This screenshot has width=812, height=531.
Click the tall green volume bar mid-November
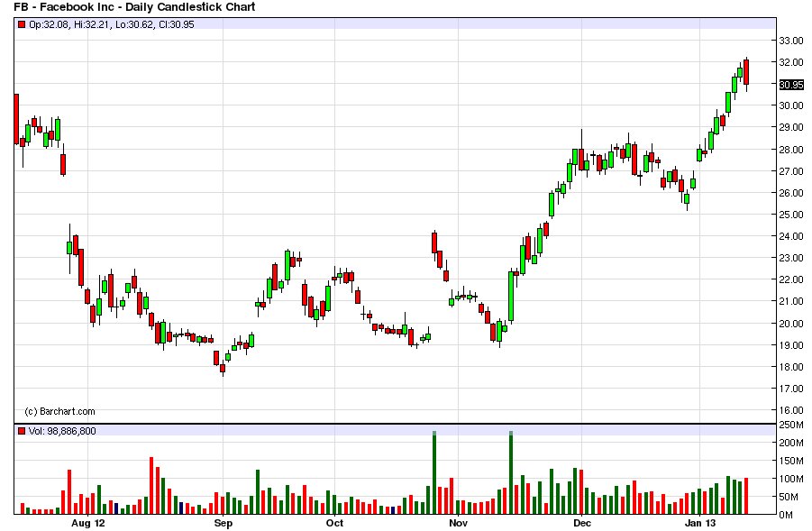coord(511,472)
